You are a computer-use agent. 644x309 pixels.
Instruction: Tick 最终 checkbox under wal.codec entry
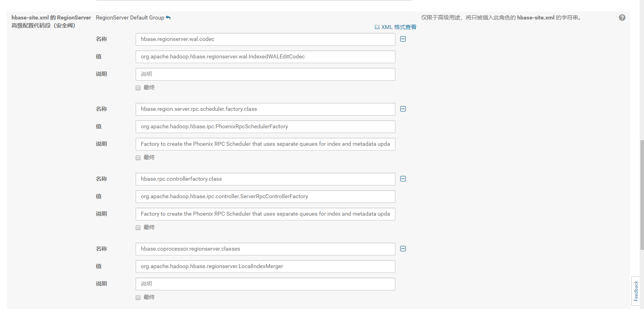coord(138,88)
